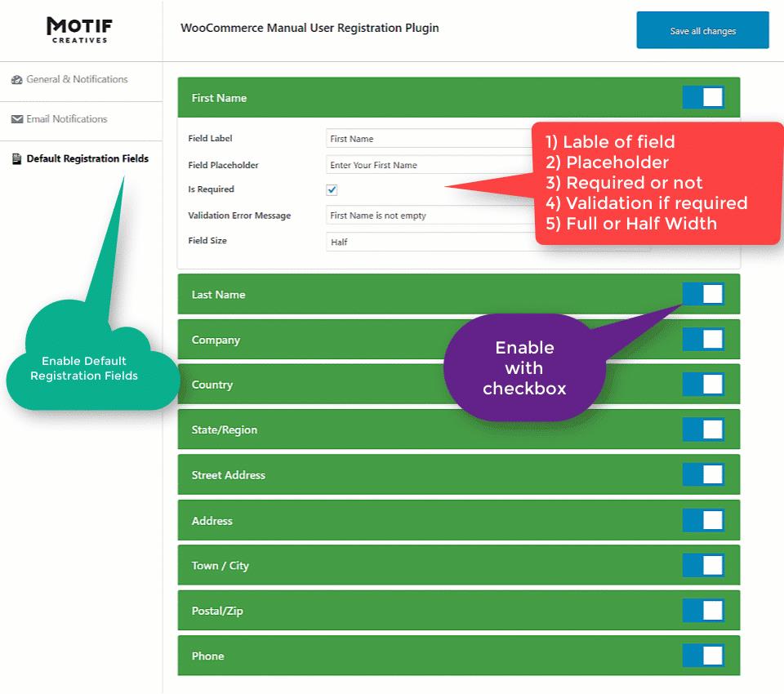This screenshot has height=694, width=784.
Task: Open the Field Size dropdown showing Half
Action: 430,242
